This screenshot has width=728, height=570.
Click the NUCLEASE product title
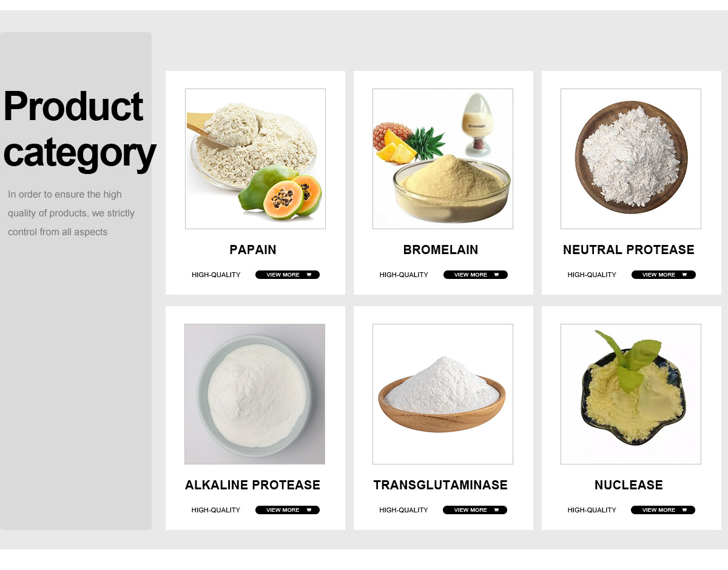pos(629,485)
